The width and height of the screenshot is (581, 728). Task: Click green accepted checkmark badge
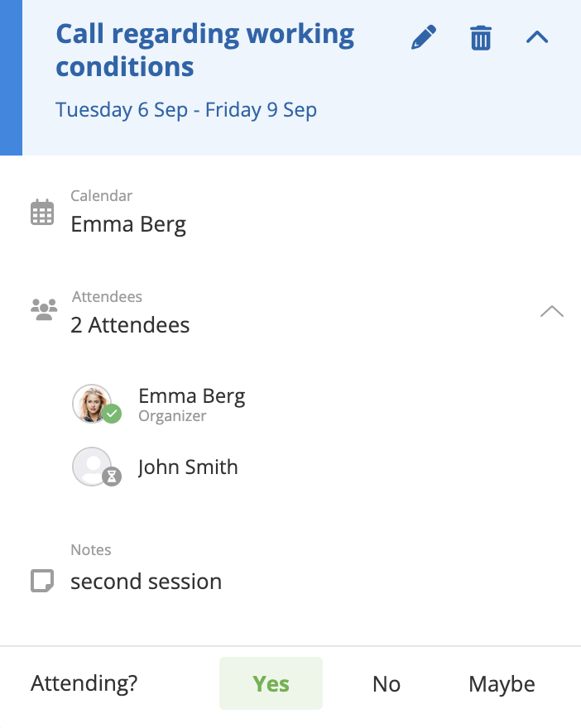click(x=112, y=414)
